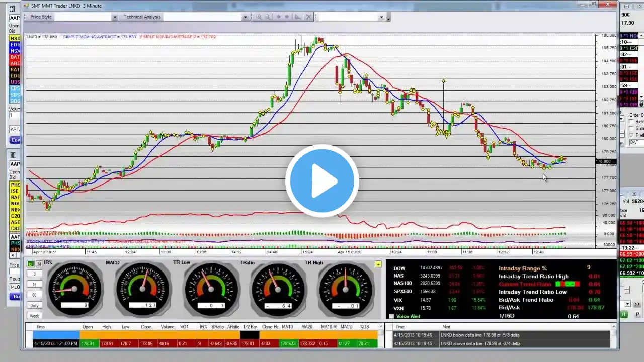Click the BAT field in background order window

pyautogui.click(x=636, y=142)
